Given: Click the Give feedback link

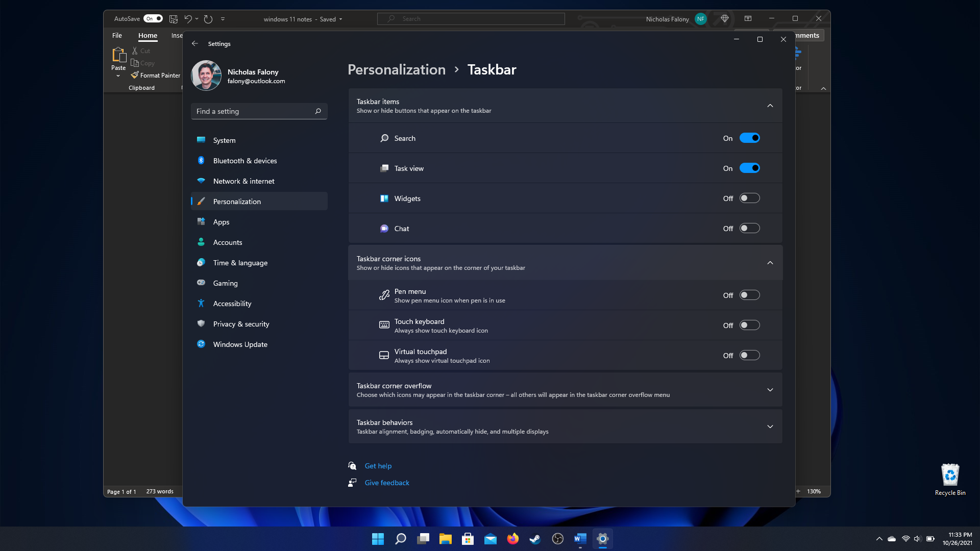Looking at the screenshot, I should click(387, 483).
